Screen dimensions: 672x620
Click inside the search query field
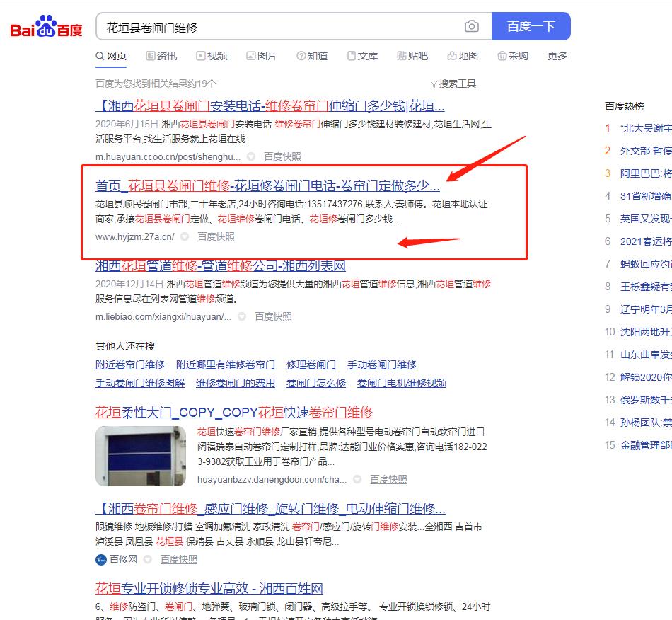click(283, 27)
